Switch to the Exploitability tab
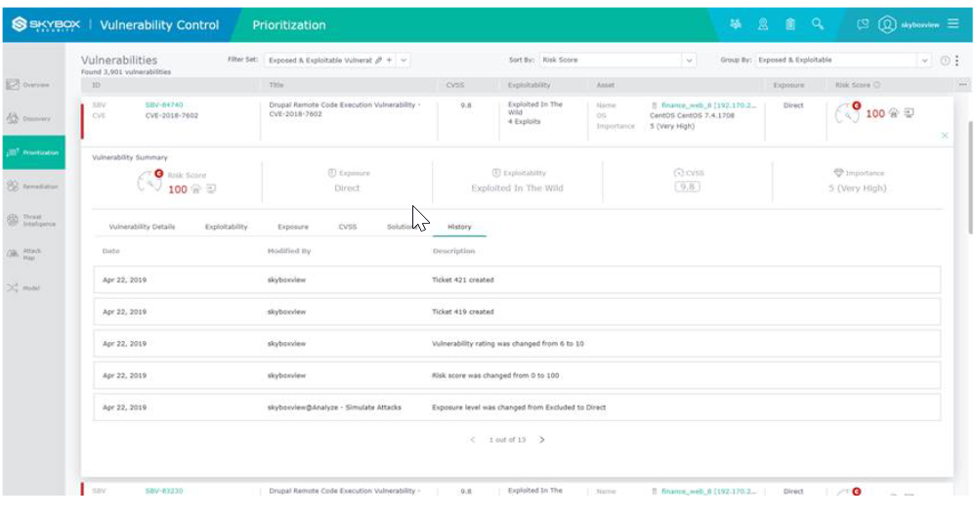The width and height of the screenshot is (980, 519). (x=226, y=227)
